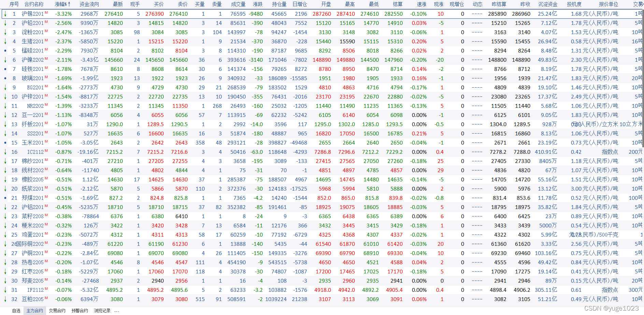Open the 浏览记录 tab
The width and height of the screenshot is (644, 315).
pos(102,311)
